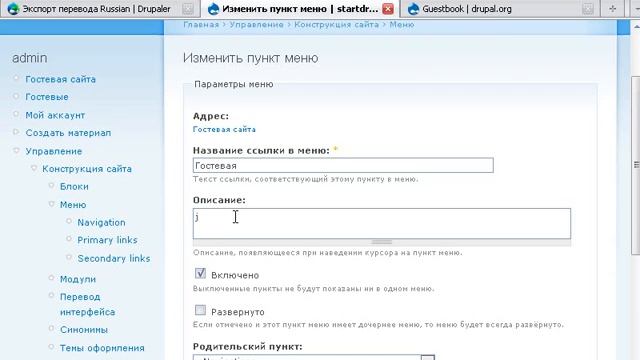Click the Гостевая сайта address link

click(x=224, y=129)
